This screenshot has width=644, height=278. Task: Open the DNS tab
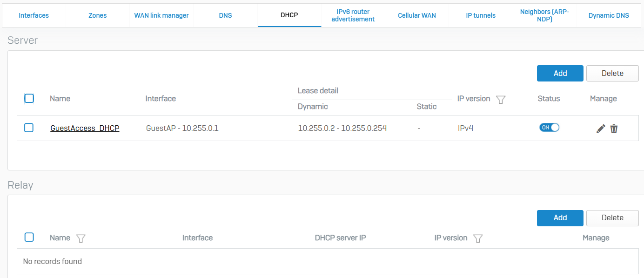[225, 15]
